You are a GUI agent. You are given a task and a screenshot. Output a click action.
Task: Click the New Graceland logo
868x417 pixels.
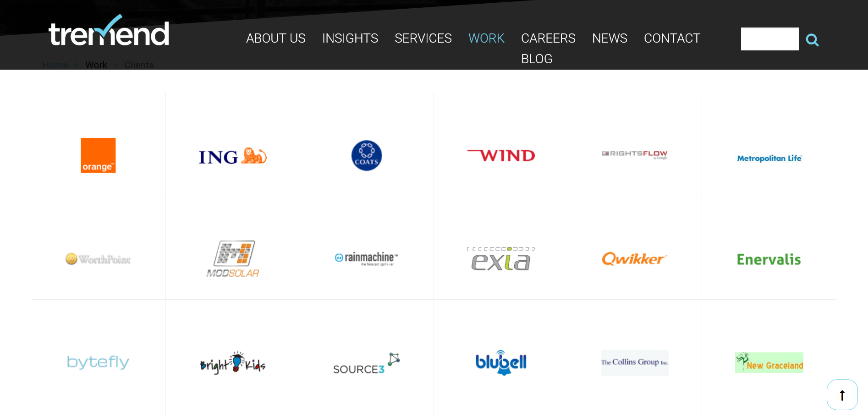(769, 362)
